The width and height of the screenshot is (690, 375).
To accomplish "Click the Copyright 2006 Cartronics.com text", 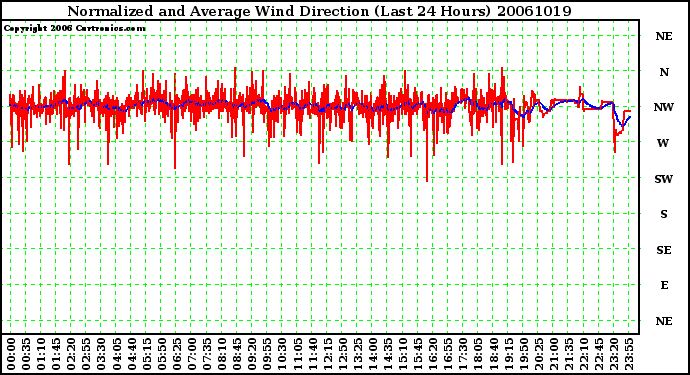I will coord(75,29).
